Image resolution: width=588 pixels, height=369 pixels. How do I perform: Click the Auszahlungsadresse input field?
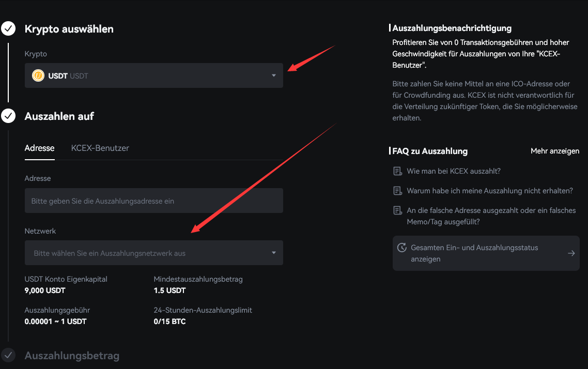pyautogui.click(x=153, y=201)
